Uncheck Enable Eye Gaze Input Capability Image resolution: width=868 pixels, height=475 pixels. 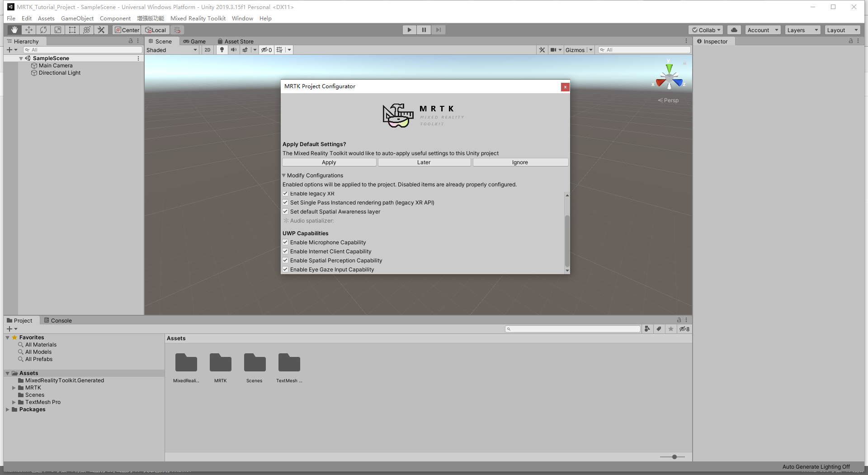[x=285, y=270]
